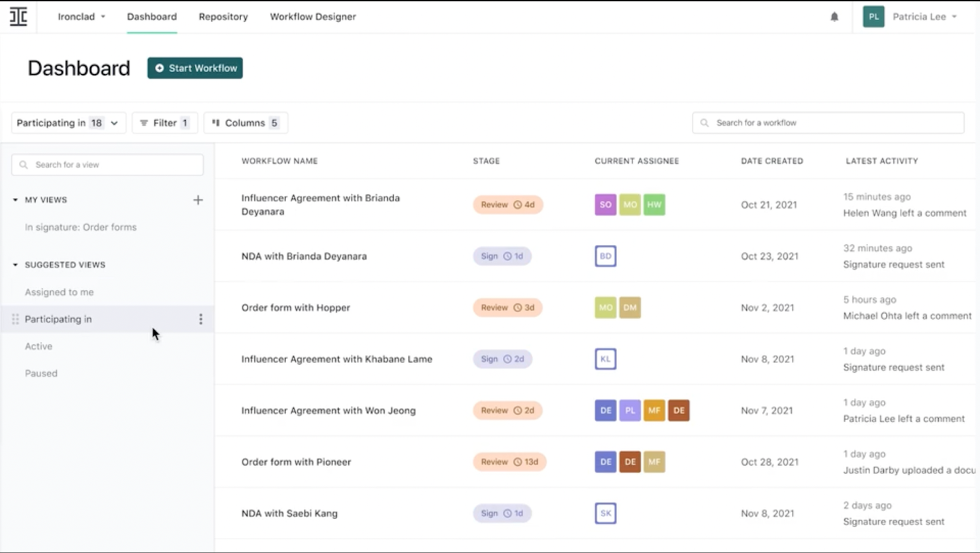Click the Start Workflow button

(x=195, y=68)
